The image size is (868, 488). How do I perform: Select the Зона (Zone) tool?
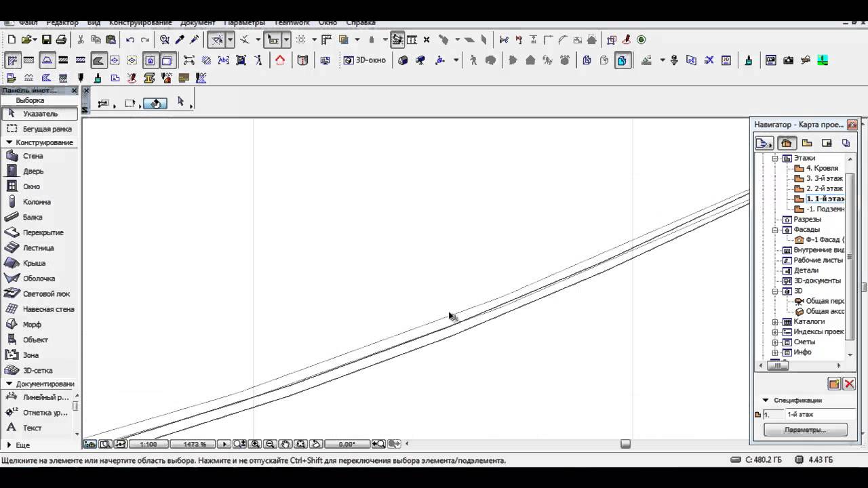click(x=39, y=355)
